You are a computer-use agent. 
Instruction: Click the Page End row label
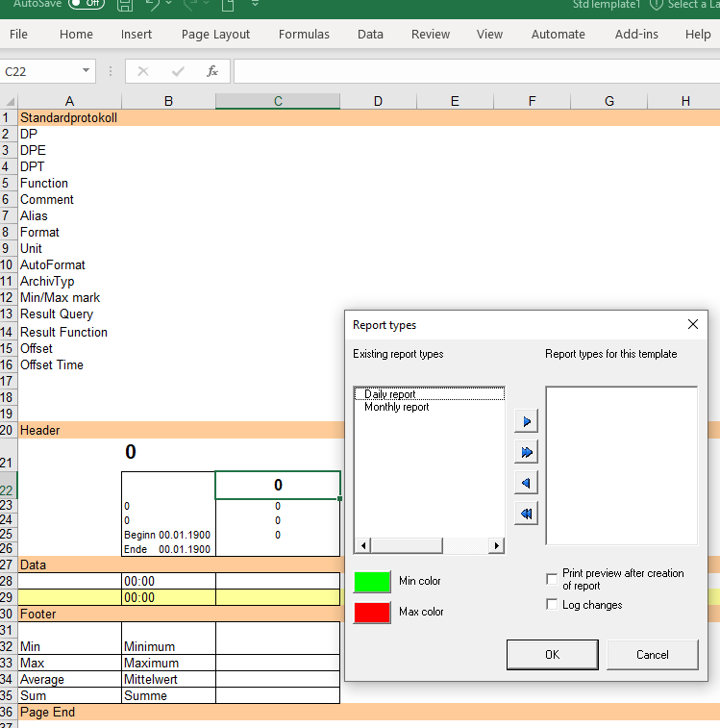47,712
